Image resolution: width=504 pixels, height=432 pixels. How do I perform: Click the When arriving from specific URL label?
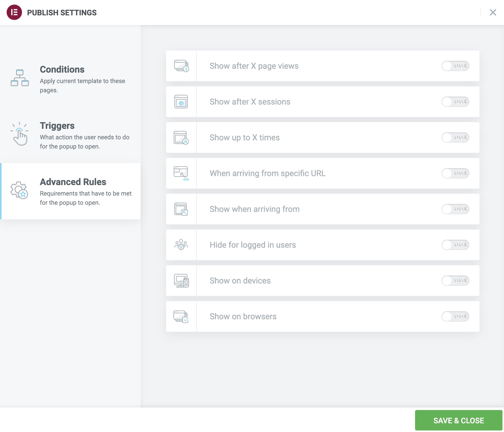(268, 173)
